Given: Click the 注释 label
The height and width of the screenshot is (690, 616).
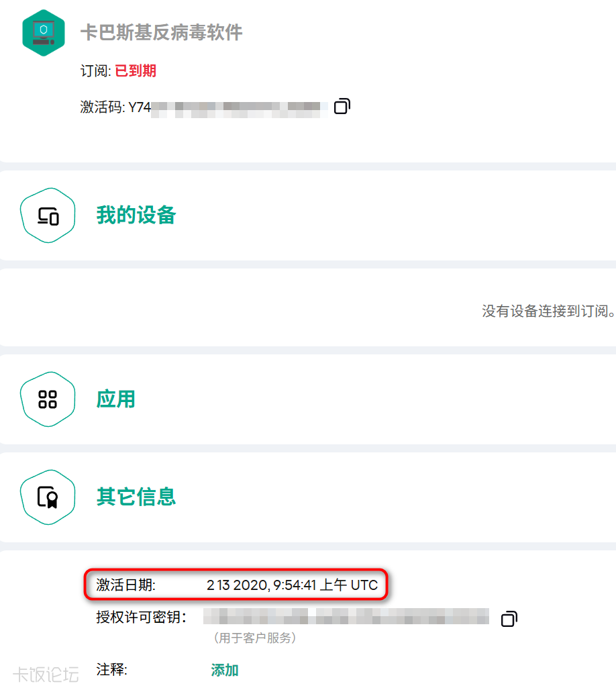Looking at the screenshot, I should (112, 670).
